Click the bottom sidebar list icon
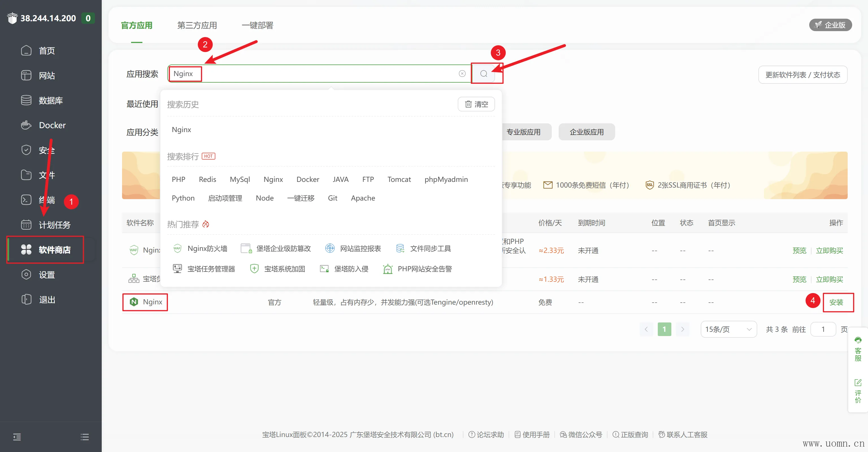 pyautogui.click(x=84, y=437)
